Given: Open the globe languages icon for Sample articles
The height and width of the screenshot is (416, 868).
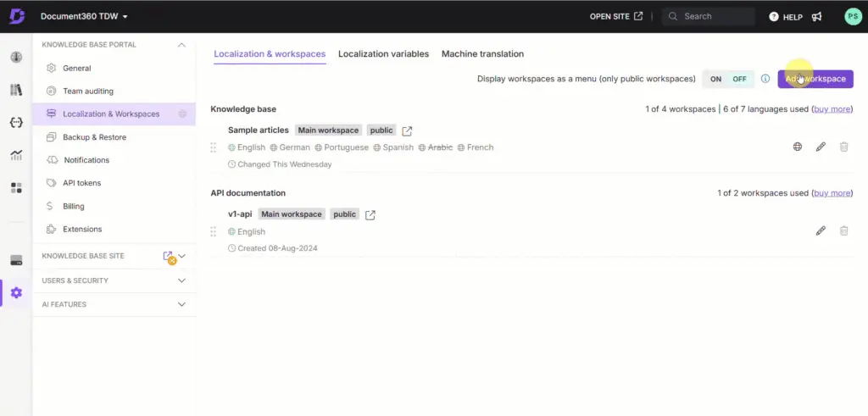Looking at the screenshot, I should tap(798, 147).
